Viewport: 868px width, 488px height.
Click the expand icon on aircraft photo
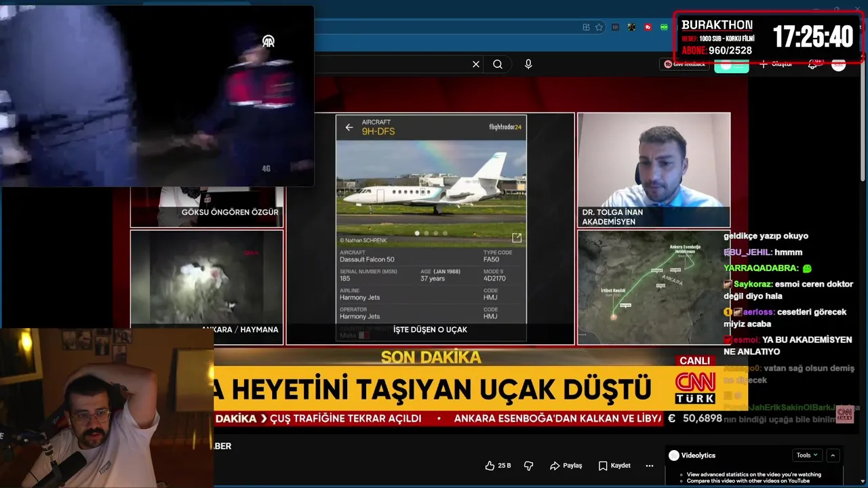click(517, 237)
